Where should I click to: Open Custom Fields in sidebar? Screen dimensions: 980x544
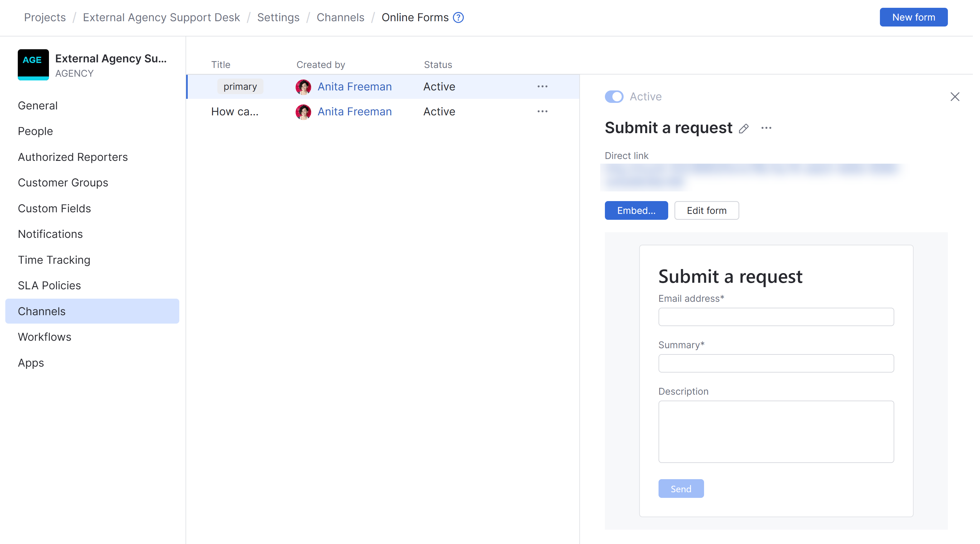(54, 209)
